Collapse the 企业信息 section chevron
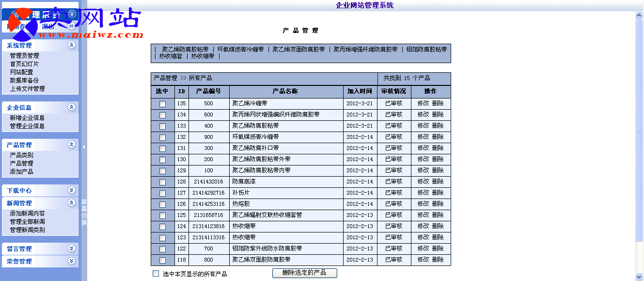Viewport: 644px width, 281px height. pos(72,107)
